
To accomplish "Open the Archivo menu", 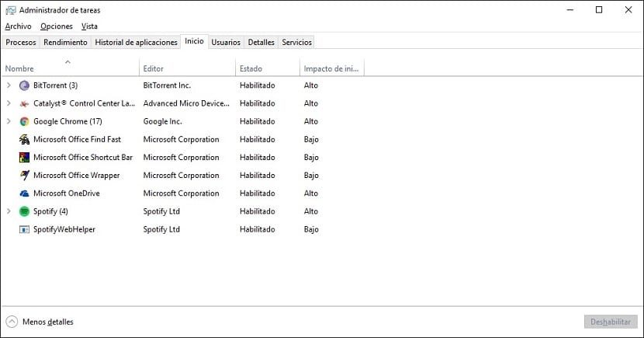I will (x=18, y=26).
